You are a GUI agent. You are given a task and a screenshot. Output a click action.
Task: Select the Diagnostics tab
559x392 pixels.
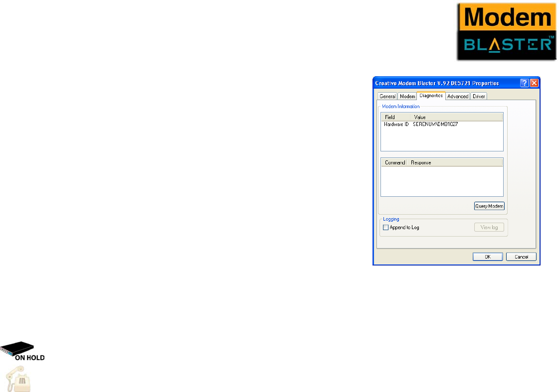click(x=431, y=96)
